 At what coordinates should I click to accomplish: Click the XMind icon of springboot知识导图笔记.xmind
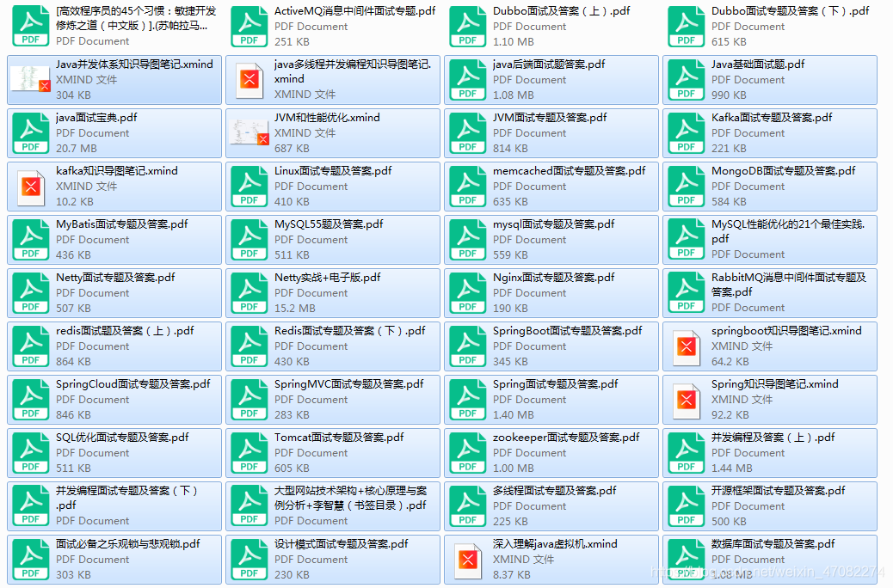pos(687,346)
